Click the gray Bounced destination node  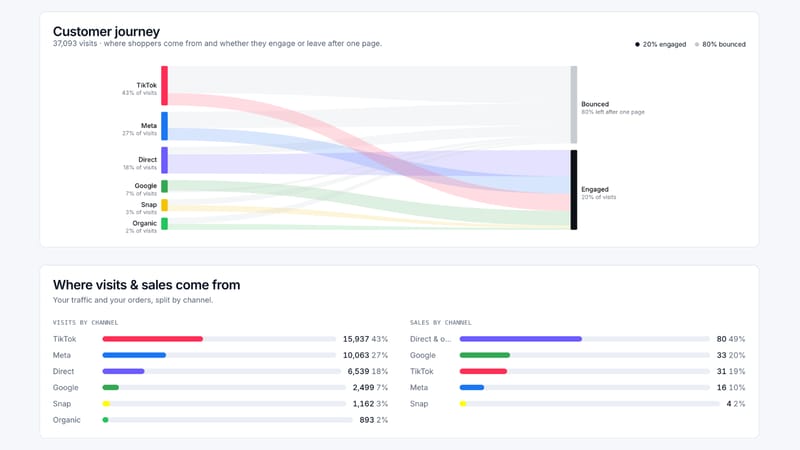[574, 105]
